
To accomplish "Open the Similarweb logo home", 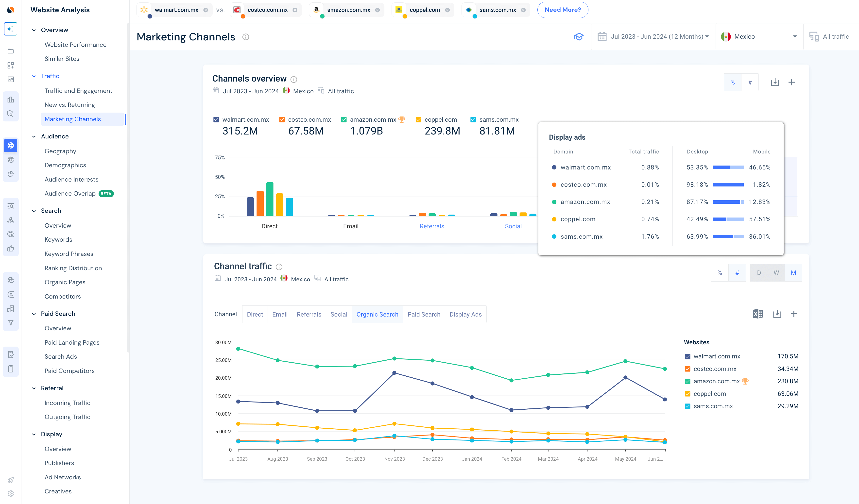I will coord(11,10).
